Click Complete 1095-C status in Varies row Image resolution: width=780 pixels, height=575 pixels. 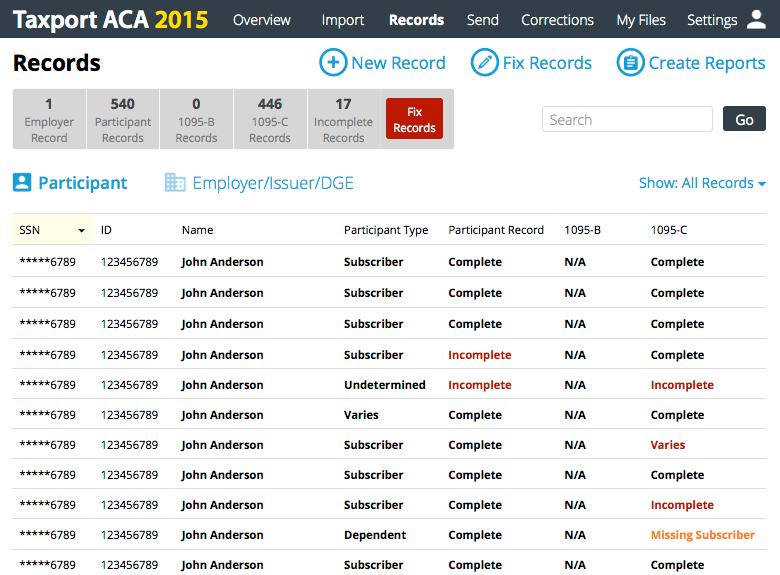point(677,415)
